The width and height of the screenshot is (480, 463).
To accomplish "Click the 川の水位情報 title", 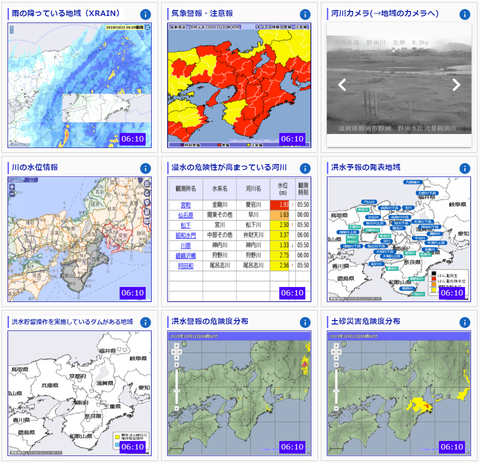I will (35, 167).
